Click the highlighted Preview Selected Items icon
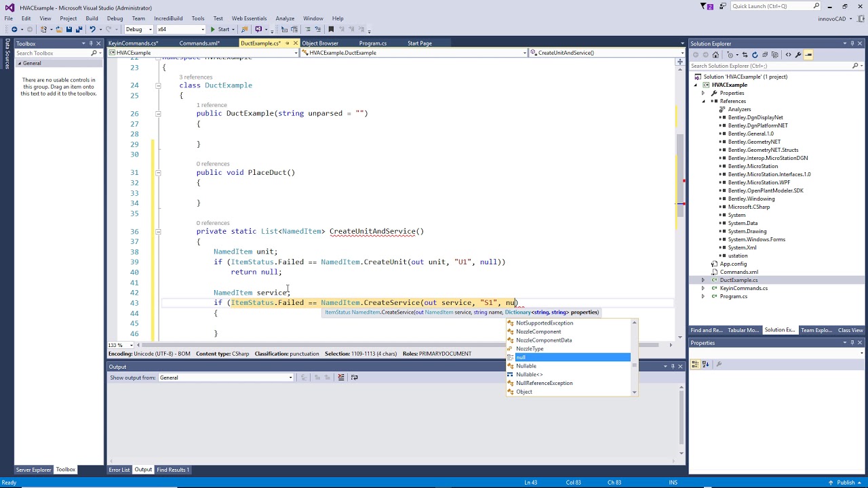 pyautogui.click(x=808, y=55)
